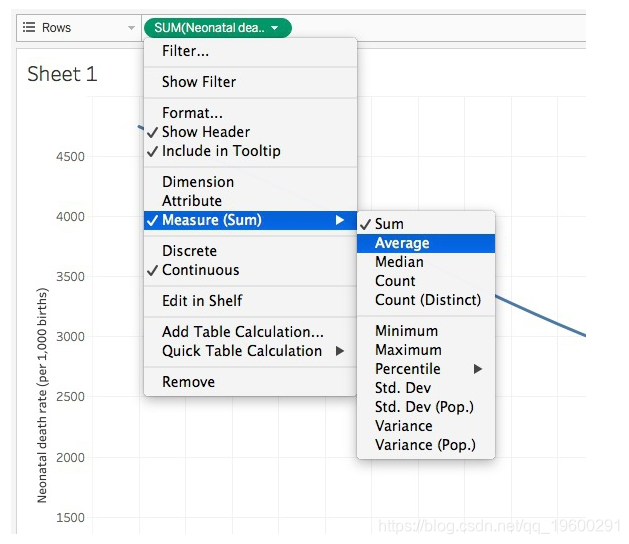Choose Median aggregation
The image size is (629, 544).
click(426, 262)
